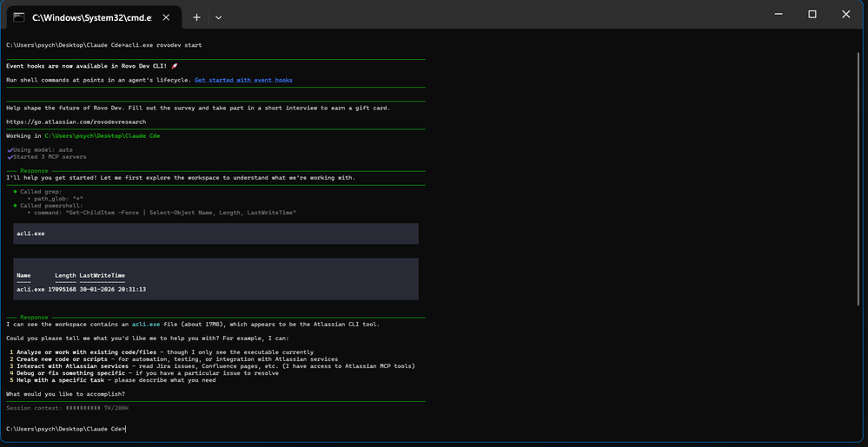The height and width of the screenshot is (447, 868).
Task: Click the go.atlassian.com/rovodevresearch URL
Action: point(76,122)
